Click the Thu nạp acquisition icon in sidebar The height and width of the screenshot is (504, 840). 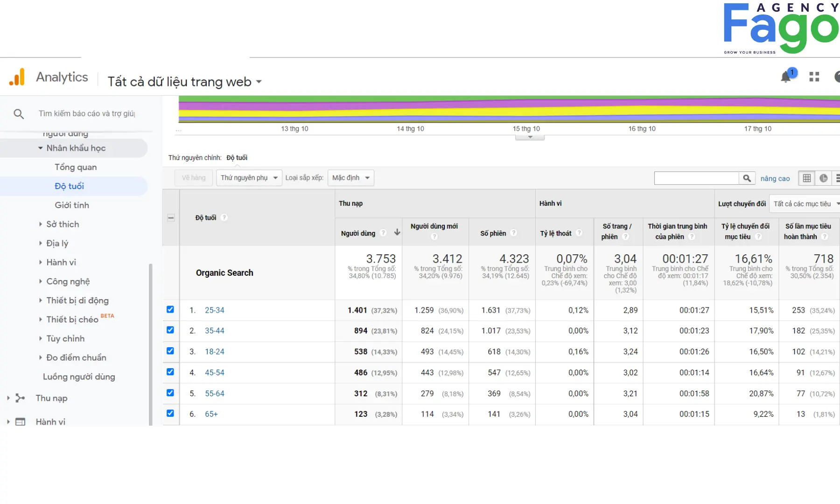pos(20,398)
